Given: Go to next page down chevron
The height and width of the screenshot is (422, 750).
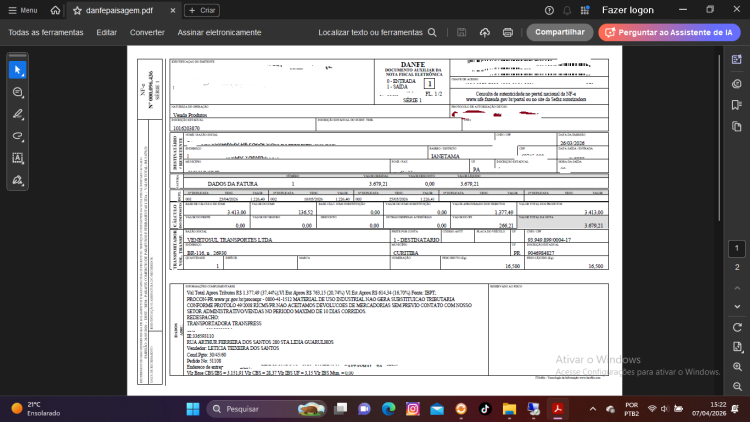Looking at the screenshot, I should click(x=737, y=306).
